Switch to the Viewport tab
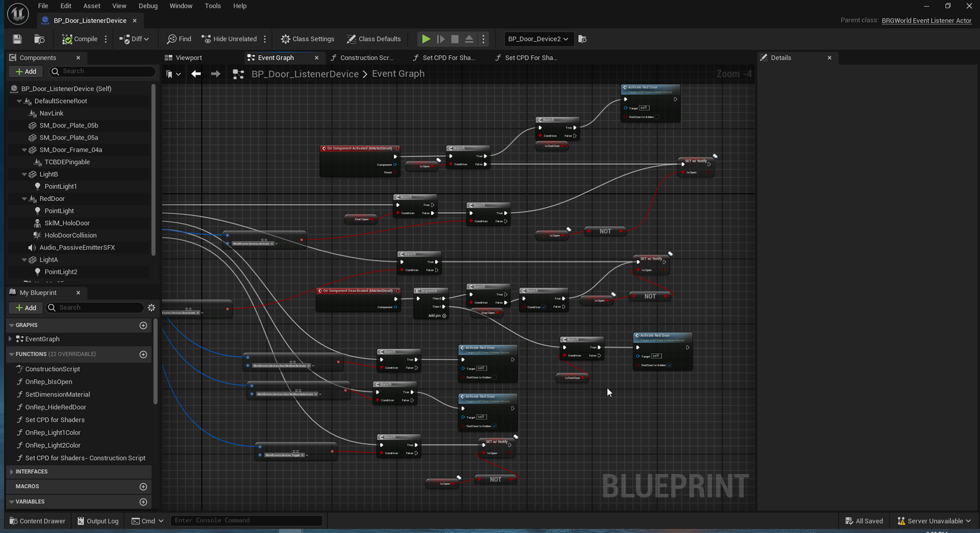 pyautogui.click(x=188, y=58)
